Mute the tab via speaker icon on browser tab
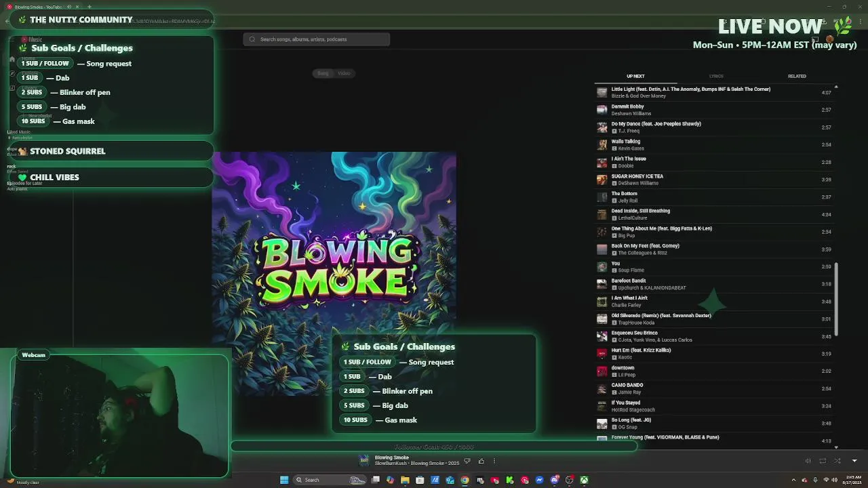This screenshot has height=488, width=868. [68, 7]
